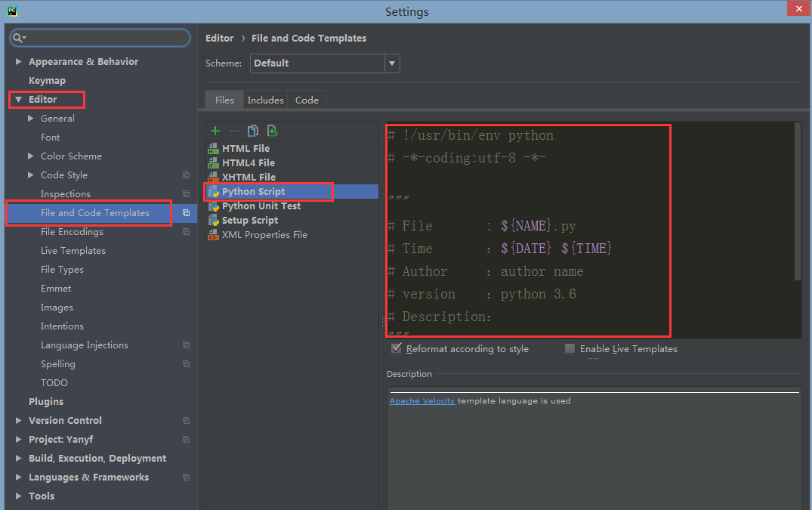The image size is (812, 510).
Task: Click project-level icon beside Project: Yanyf
Action: (x=186, y=439)
